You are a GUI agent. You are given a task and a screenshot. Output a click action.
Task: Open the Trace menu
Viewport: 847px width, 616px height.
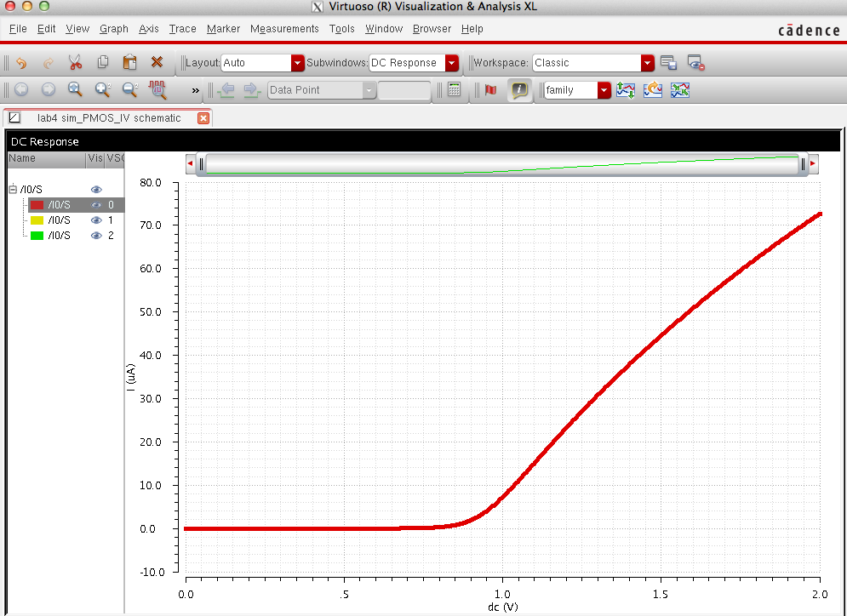point(182,29)
